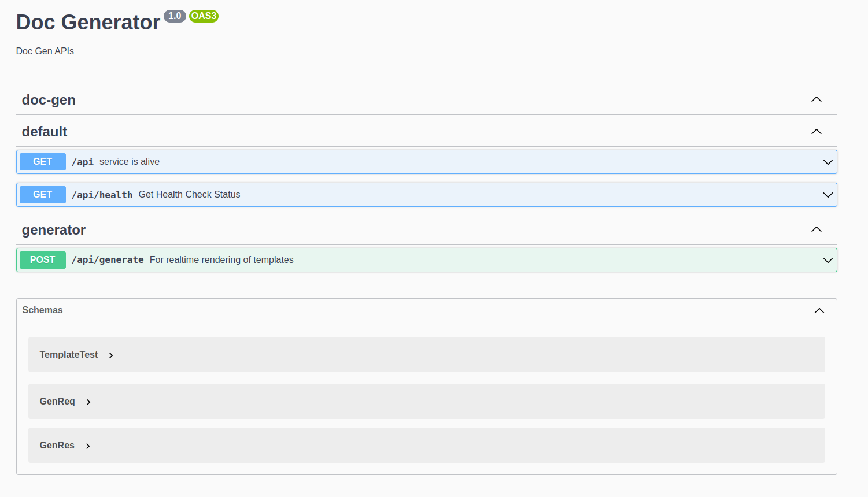
Task: Open the /api/health endpoint path
Action: click(x=102, y=195)
